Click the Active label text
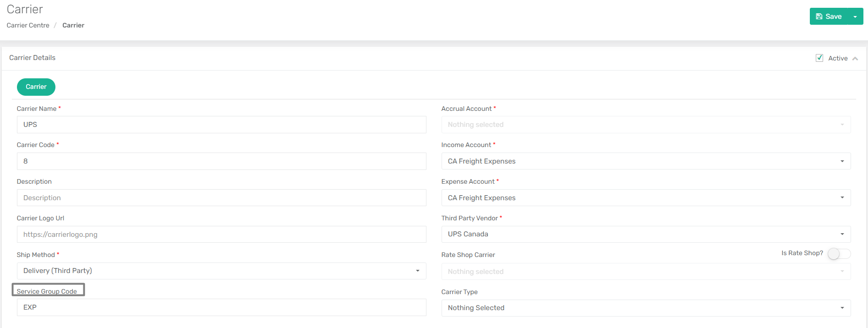868x328 pixels. pyautogui.click(x=838, y=58)
